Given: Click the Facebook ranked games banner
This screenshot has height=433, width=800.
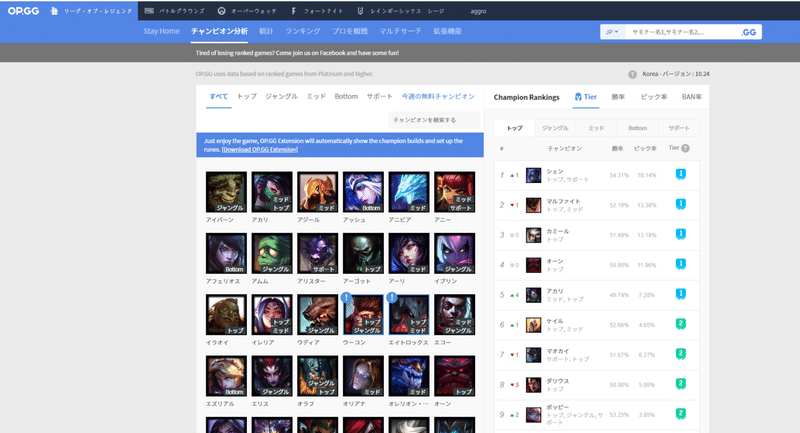Looking at the screenshot, I should (297, 53).
